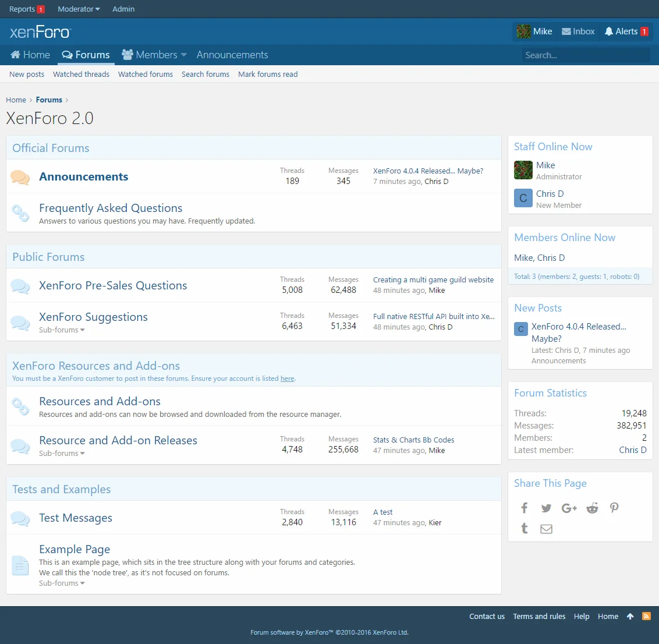Image resolution: width=659 pixels, height=644 pixels.
Task: Click the XenForo Pre-Sales Questions bubble icon
Action: (x=20, y=286)
